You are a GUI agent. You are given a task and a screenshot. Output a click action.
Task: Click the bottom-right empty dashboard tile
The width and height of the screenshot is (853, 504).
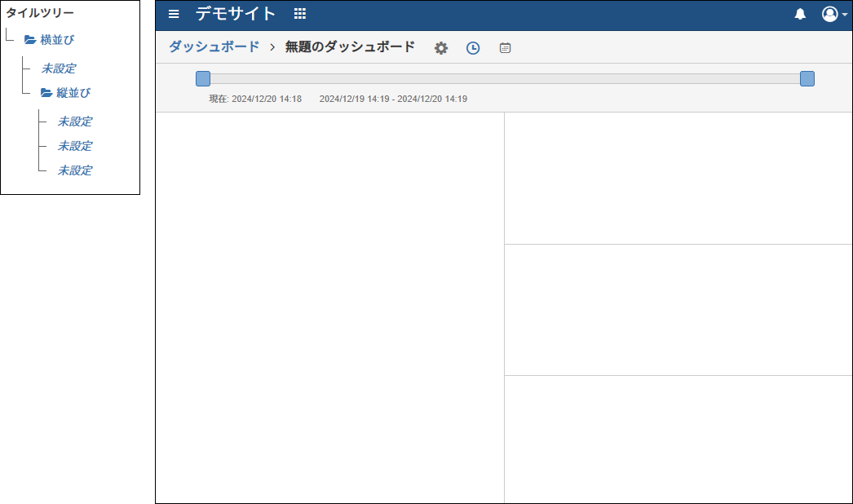click(x=678, y=440)
